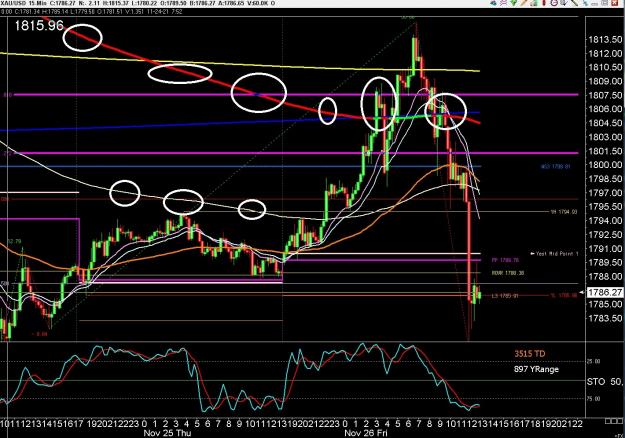Image resolution: width=625 pixels, height=438 pixels.
Task: Click the 1804.50 price axis label
Action: [x=605, y=123]
